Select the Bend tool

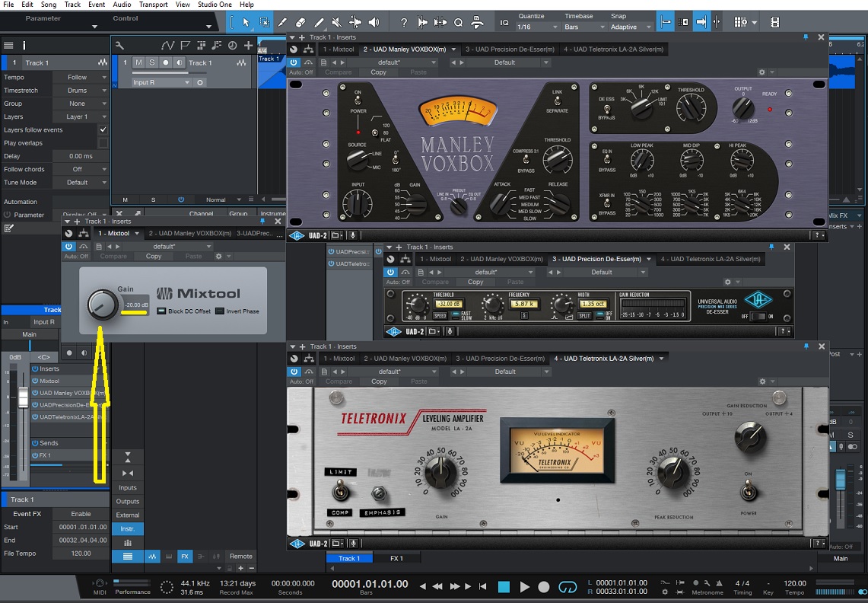coord(355,22)
